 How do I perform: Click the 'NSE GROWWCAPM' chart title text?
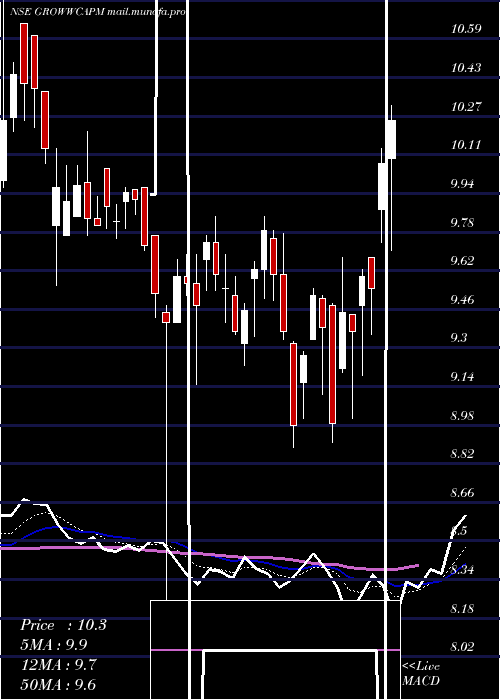pyautogui.click(x=57, y=12)
